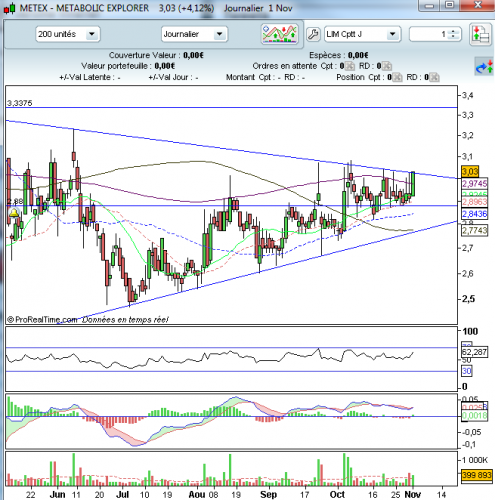The image size is (495, 500).
Task: Click the wrench settings icon
Action: coord(313,34)
